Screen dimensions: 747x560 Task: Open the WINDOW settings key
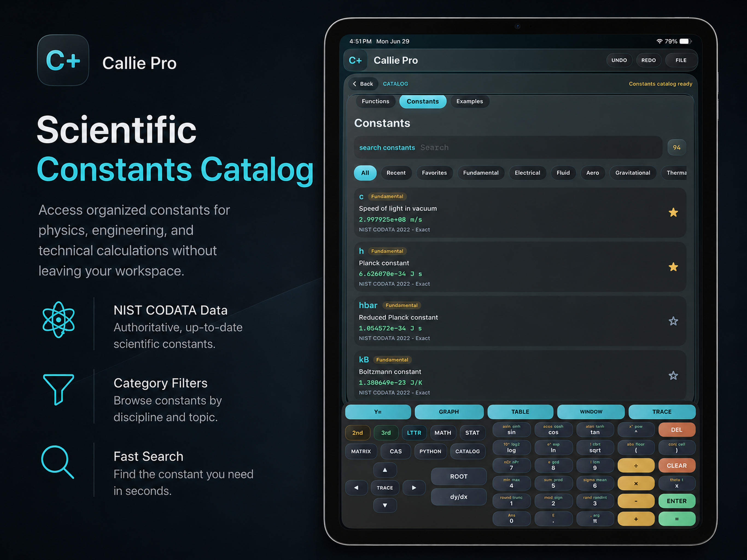click(591, 412)
